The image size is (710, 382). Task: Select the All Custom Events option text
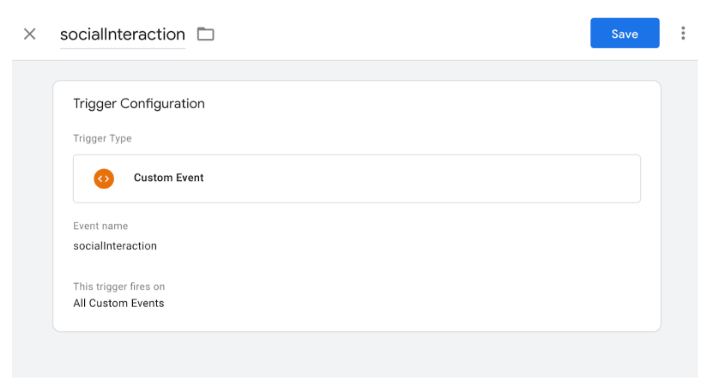[119, 303]
